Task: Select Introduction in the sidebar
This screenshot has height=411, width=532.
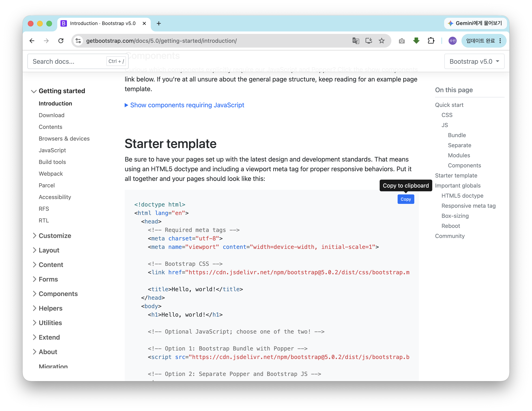Action: (x=55, y=104)
